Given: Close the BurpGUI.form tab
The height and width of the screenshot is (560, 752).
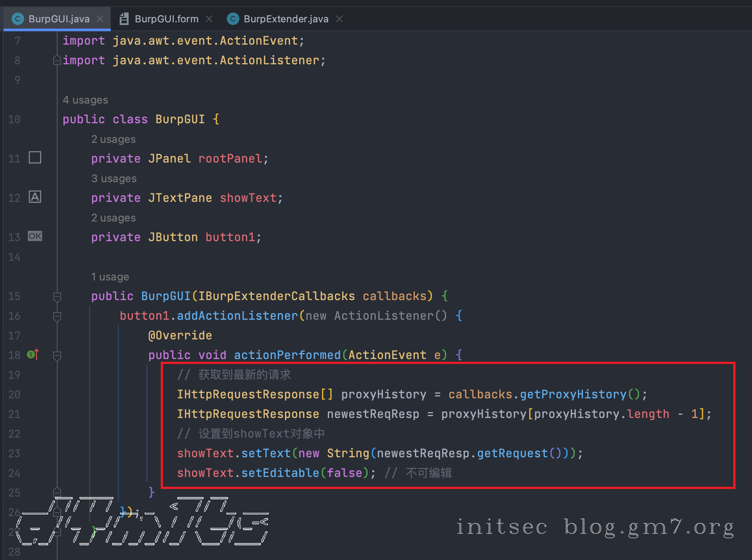Looking at the screenshot, I should 209,19.
